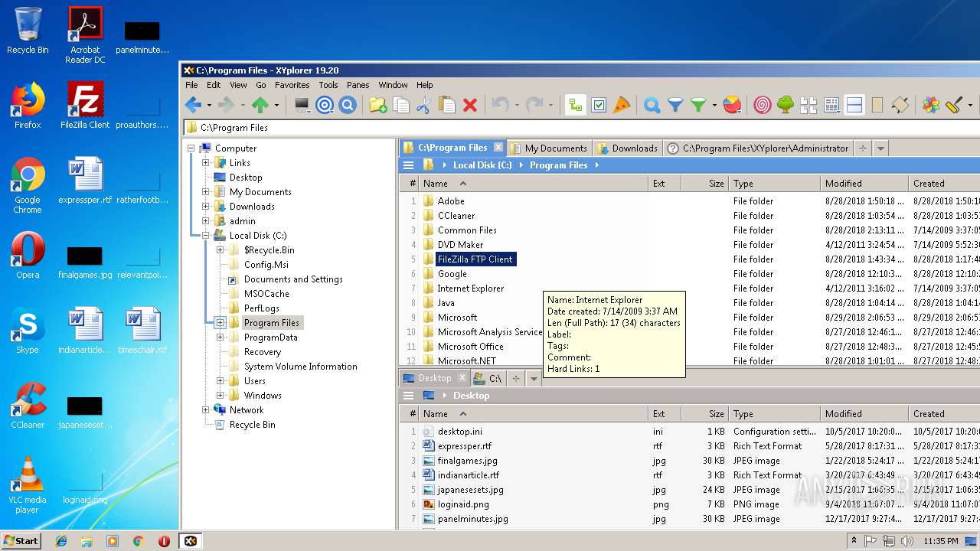Go back with the blue Back arrow
Viewport: 980px width, 551px height.
[x=193, y=105]
